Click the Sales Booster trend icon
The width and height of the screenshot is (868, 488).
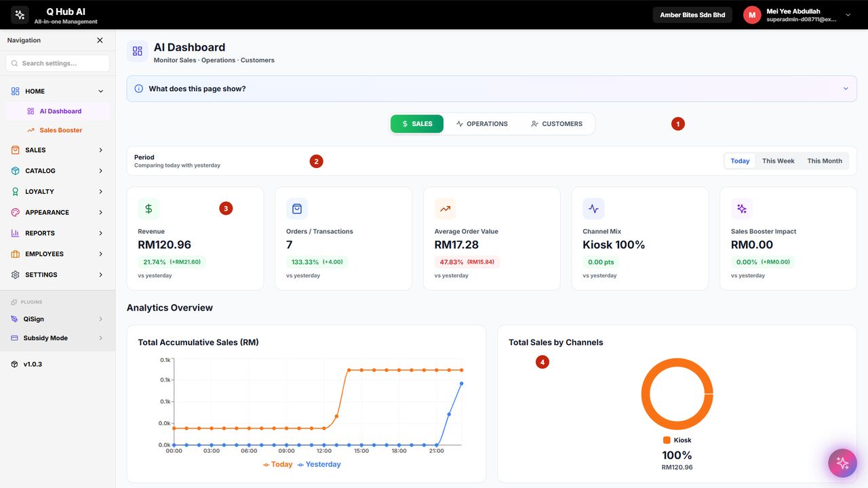31,130
